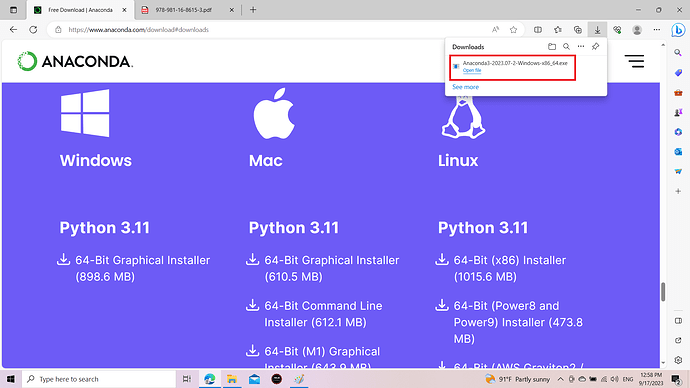Download Linux Power8 and Power9 Installer
The image size is (690, 388).
click(509, 322)
